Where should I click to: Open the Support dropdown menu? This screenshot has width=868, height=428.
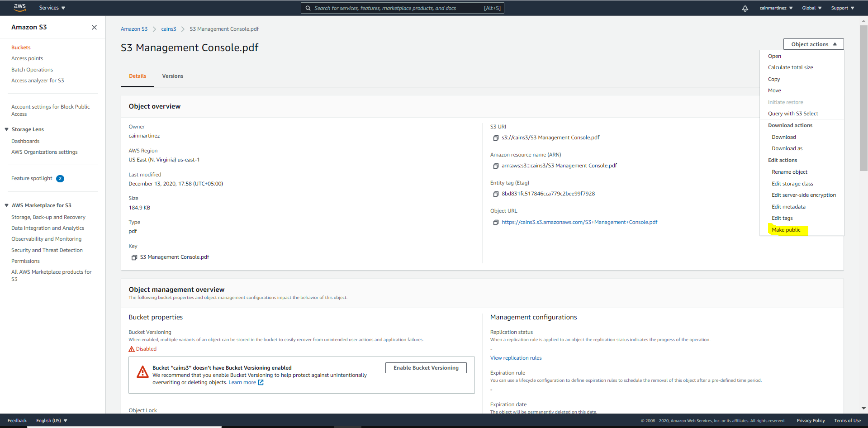(842, 8)
